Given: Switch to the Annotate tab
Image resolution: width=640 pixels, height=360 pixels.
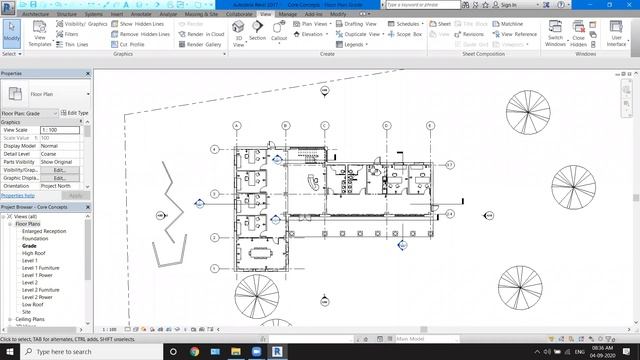Looking at the screenshot, I should 141,14.
